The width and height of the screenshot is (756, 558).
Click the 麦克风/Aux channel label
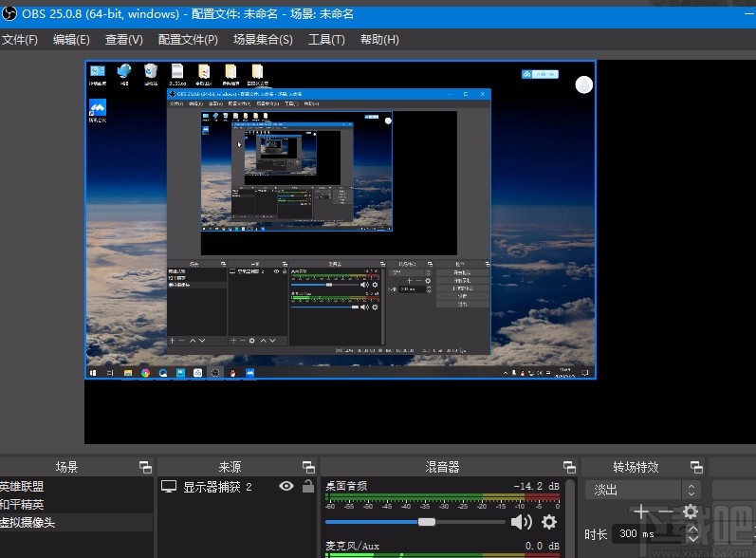pyautogui.click(x=353, y=546)
